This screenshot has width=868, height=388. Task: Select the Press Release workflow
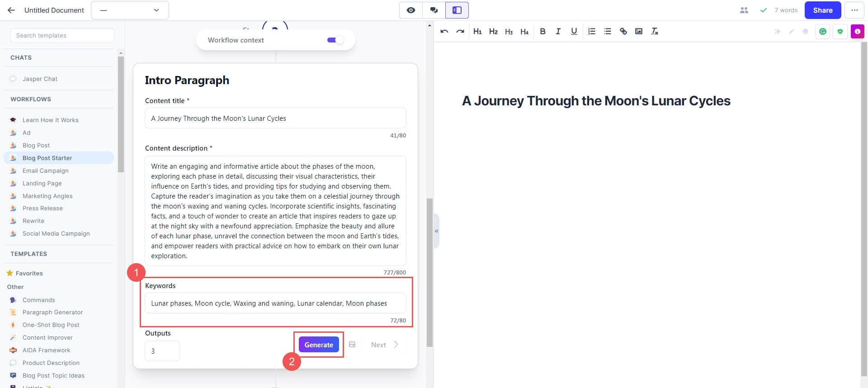[42, 208]
